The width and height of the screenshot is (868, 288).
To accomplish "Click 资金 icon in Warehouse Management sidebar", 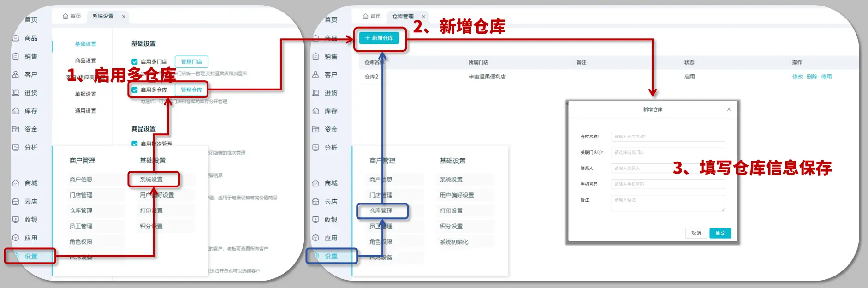I will [x=316, y=129].
